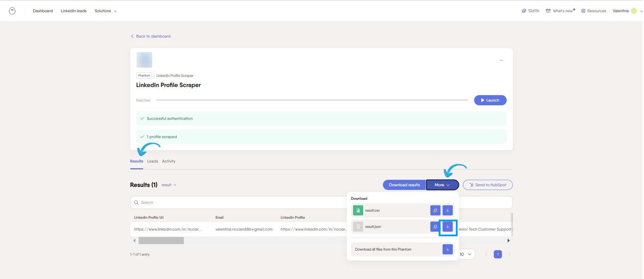Switch to the Results tab
This screenshot has height=279, width=644.
(x=136, y=161)
